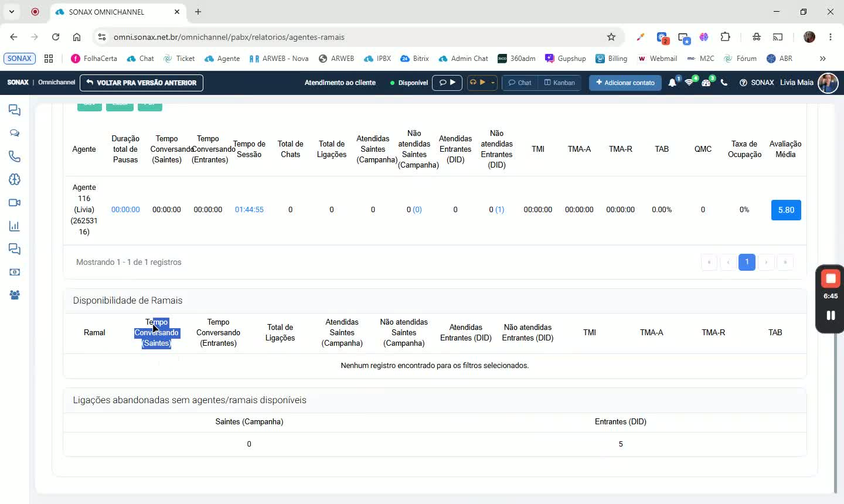Stop the screen recording

(831, 278)
